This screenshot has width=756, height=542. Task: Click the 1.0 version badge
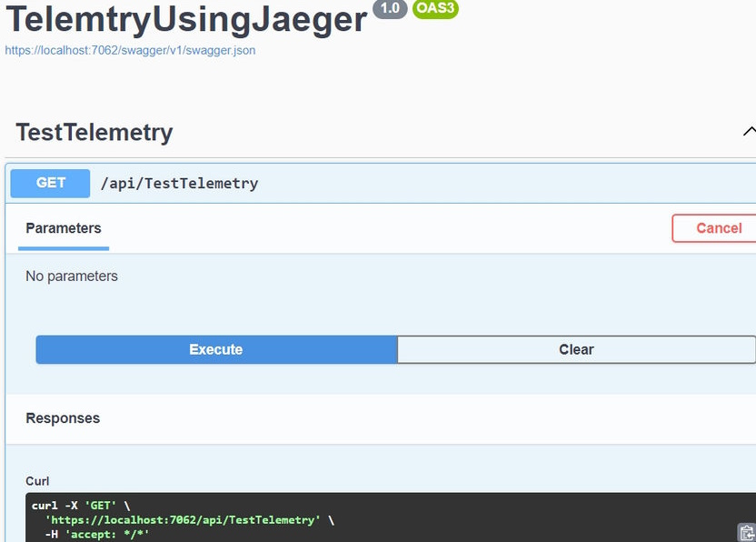390,8
